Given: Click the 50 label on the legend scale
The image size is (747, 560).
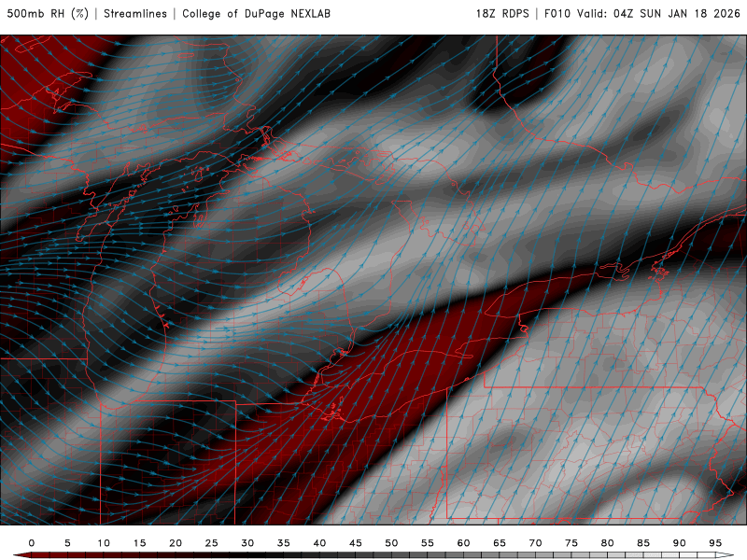Looking at the screenshot, I should (391, 543).
